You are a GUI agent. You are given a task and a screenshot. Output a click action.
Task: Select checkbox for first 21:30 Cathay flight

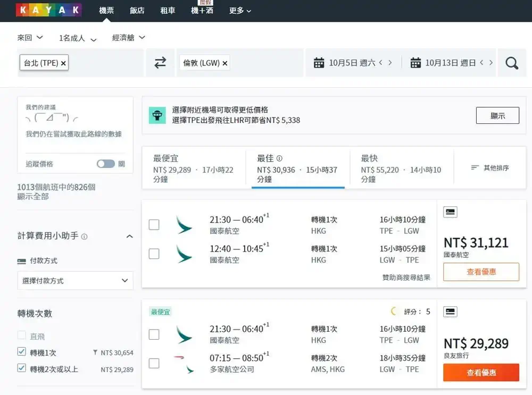click(x=154, y=224)
